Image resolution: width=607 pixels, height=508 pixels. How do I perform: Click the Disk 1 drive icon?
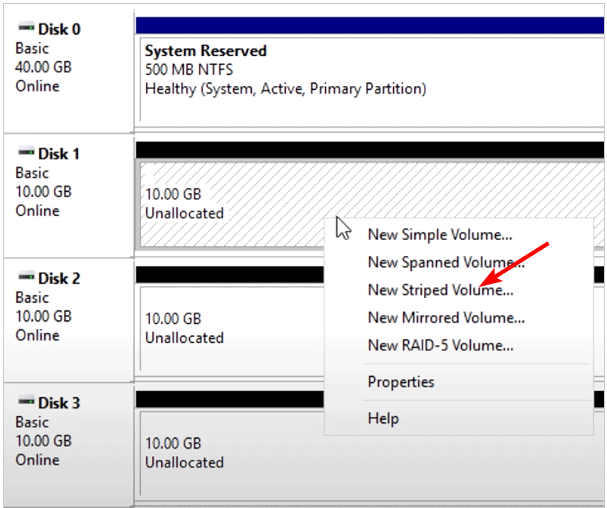coord(26,152)
